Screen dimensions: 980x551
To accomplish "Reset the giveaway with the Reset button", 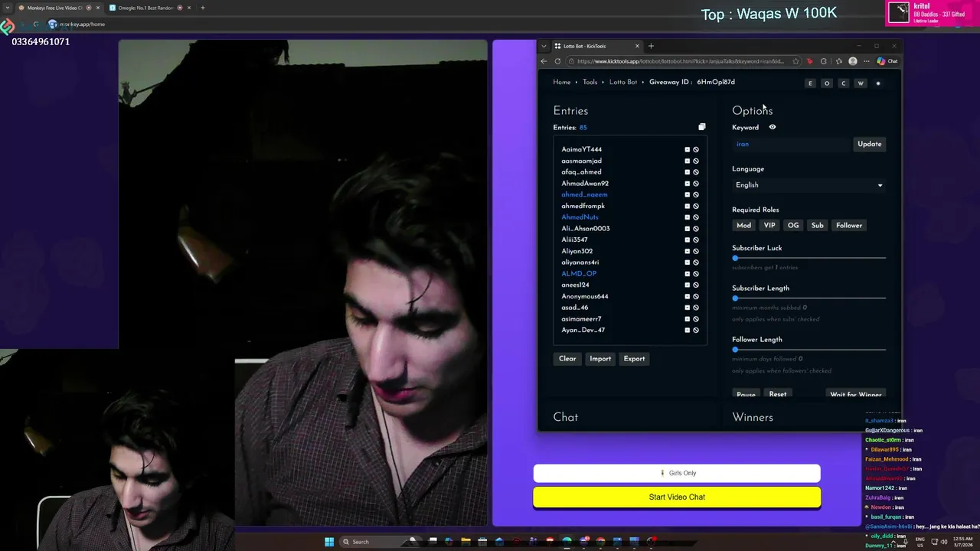I will 778,394.
